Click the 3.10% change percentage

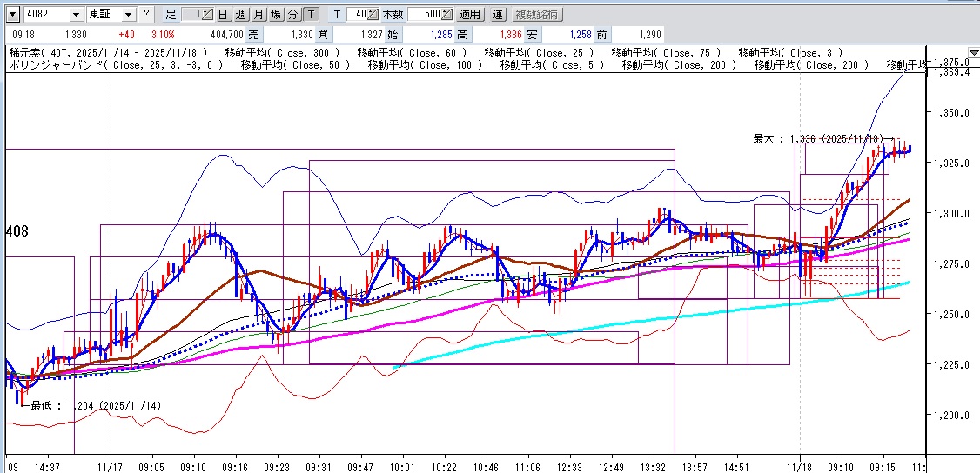click(x=164, y=34)
